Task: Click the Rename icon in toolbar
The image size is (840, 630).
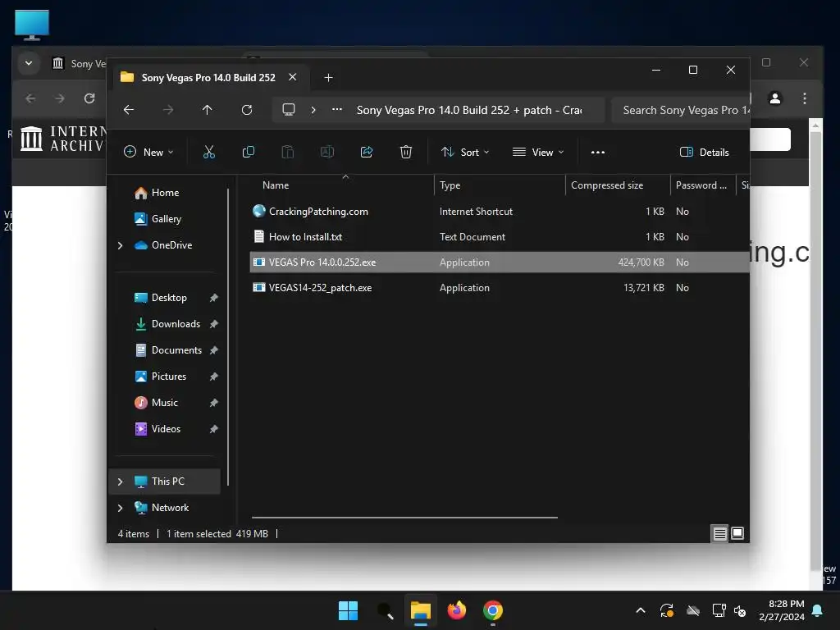Action: tap(327, 152)
